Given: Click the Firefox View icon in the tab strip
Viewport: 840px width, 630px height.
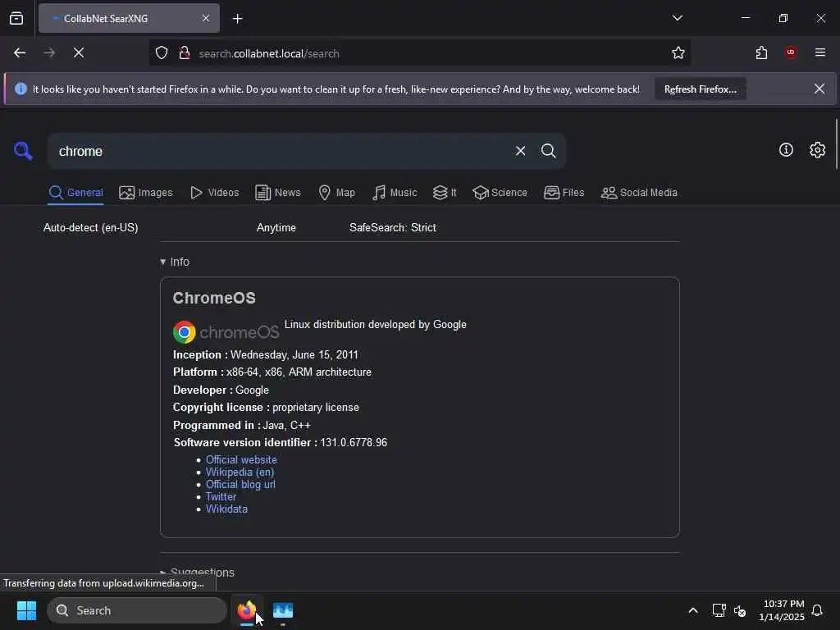Looking at the screenshot, I should (x=16, y=18).
